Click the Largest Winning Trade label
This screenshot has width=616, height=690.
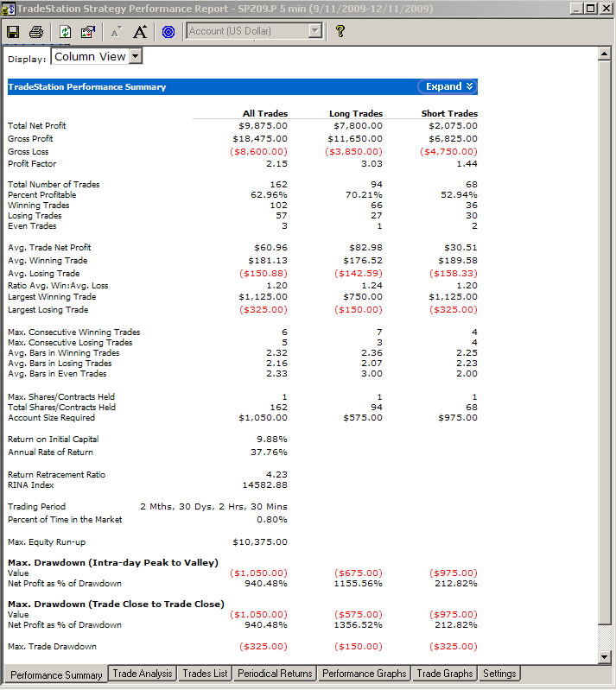(52, 297)
